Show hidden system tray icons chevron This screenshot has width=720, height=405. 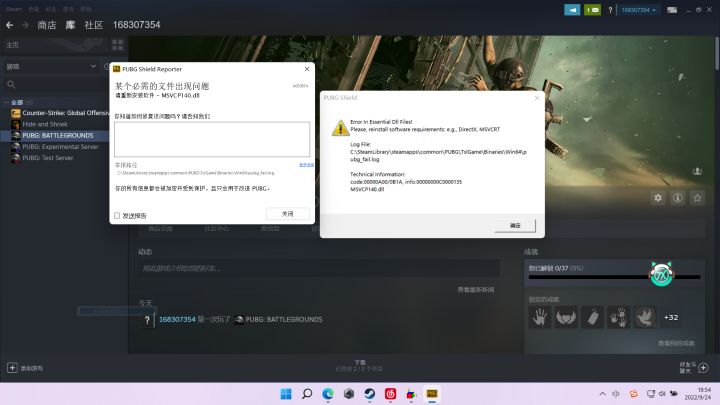pyautogui.click(x=602, y=394)
